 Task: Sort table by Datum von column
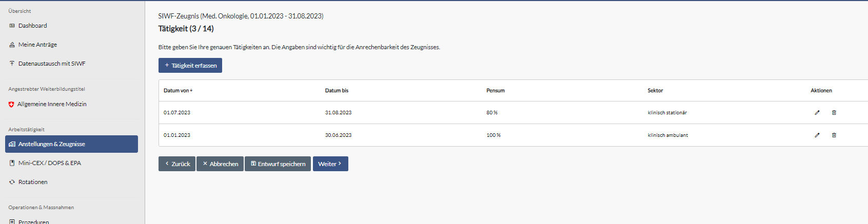[178, 91]
